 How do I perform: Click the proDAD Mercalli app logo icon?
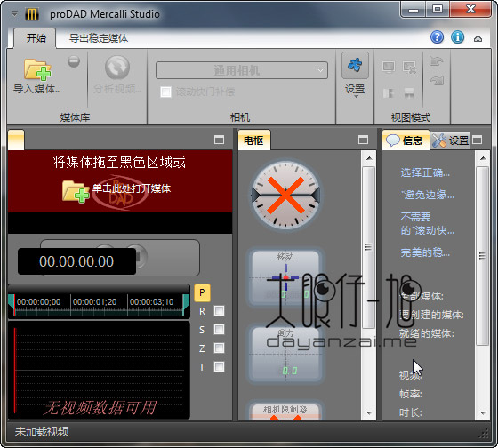[x=32, y=14]
